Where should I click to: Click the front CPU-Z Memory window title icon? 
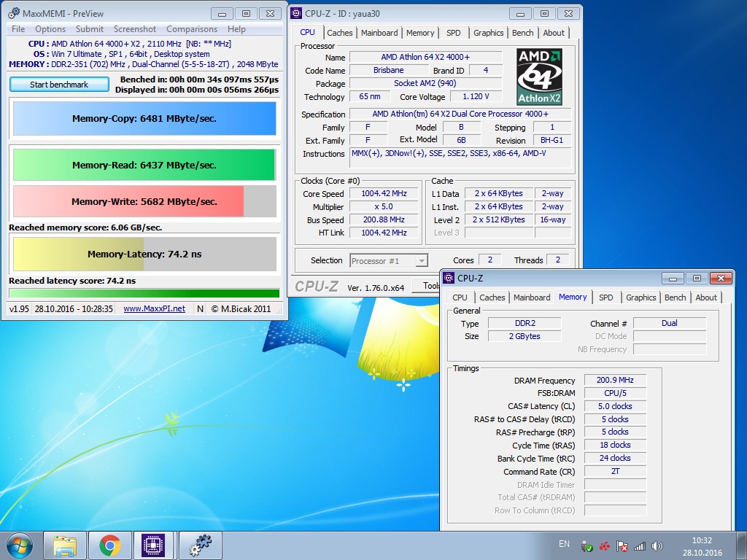point(449,278)
